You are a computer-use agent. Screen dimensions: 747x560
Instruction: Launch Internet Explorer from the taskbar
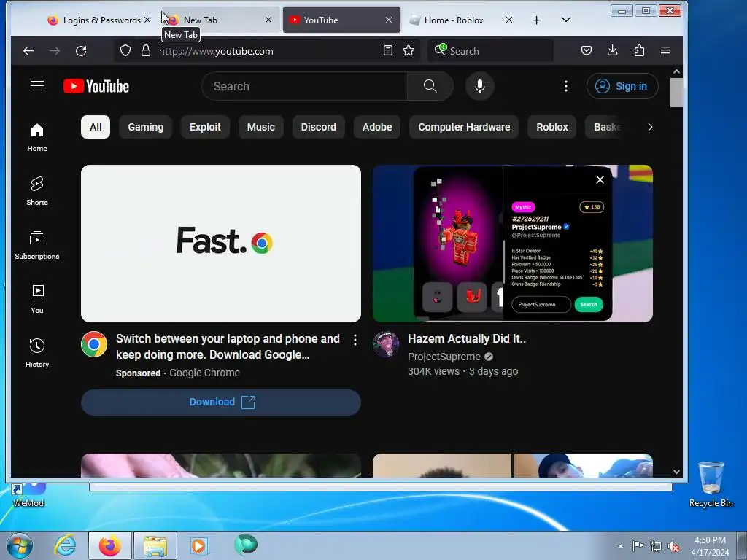coord(65,545)
